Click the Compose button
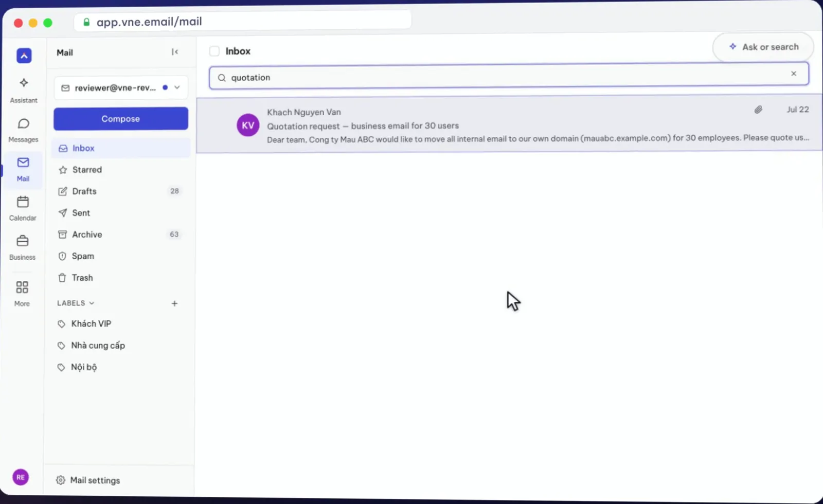The image size is (823, 504). 121,119
